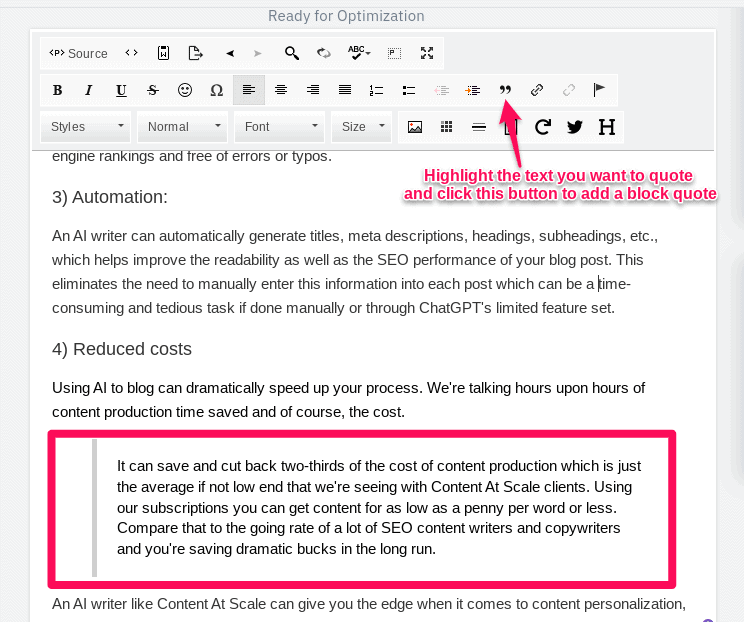Click the circular refresh arrow icon

[x=543, y=127]
